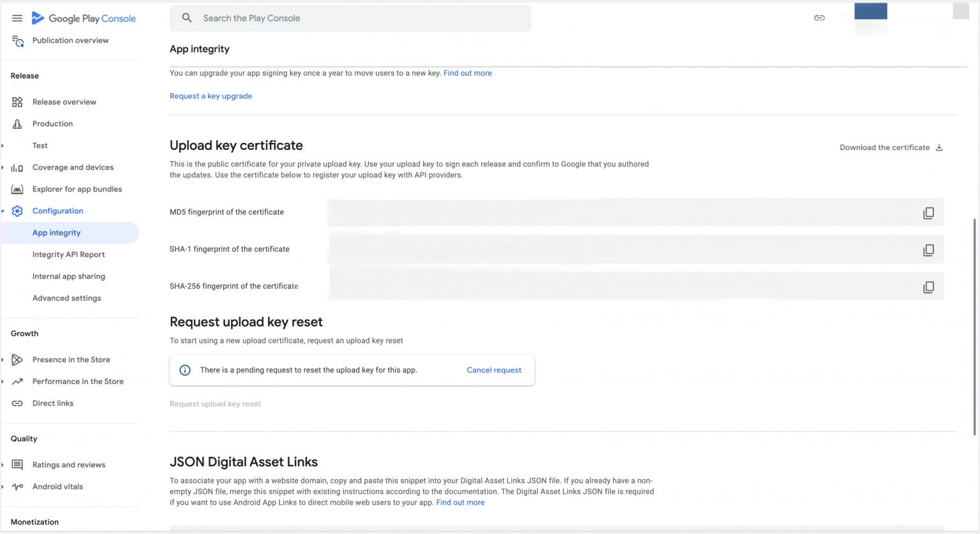980x534 pixels.
Task: Expand the Ratings and reviews arrow
Action: pyautogui.click(x=3, y=465)
